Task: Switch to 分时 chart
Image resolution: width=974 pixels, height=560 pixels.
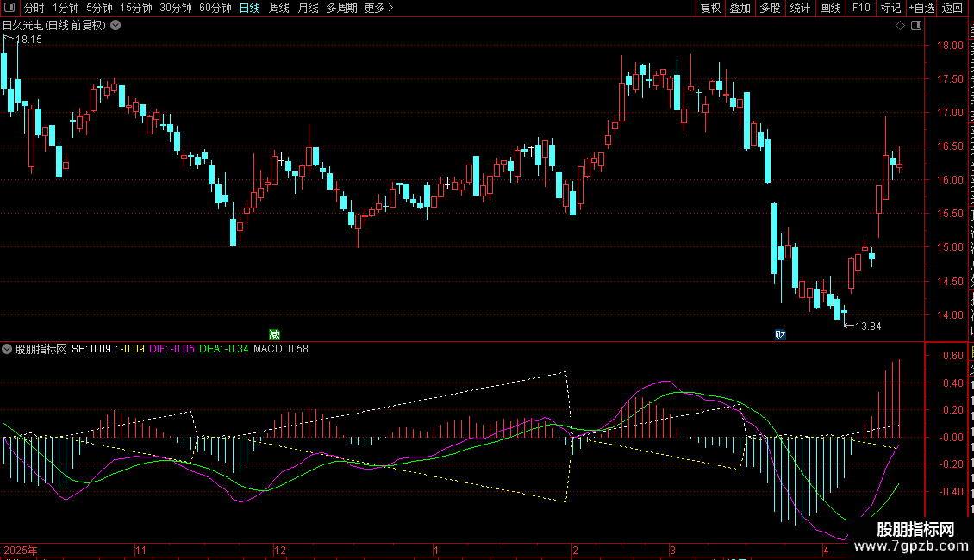Action: click(x=34, y=8)
